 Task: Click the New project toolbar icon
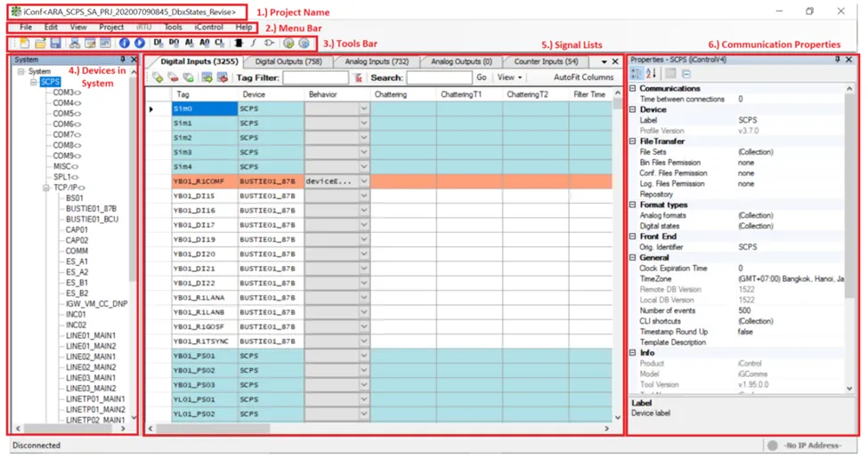point(24,44)
